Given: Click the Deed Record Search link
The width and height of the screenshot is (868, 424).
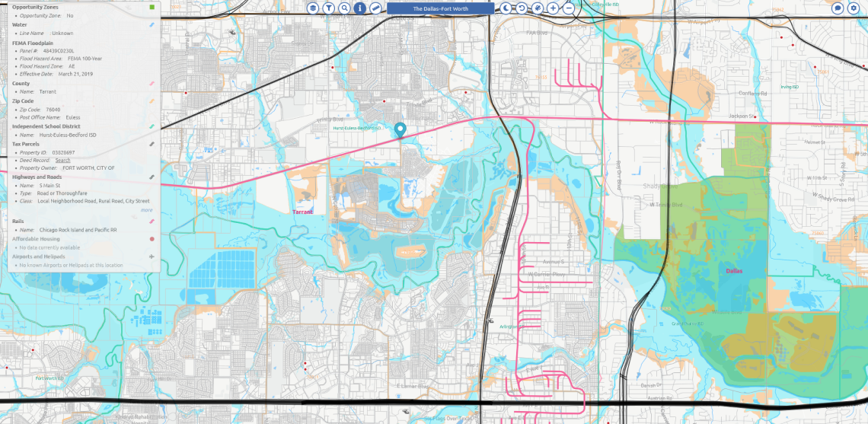Looking at the screenshot, I should coord(62,160).
